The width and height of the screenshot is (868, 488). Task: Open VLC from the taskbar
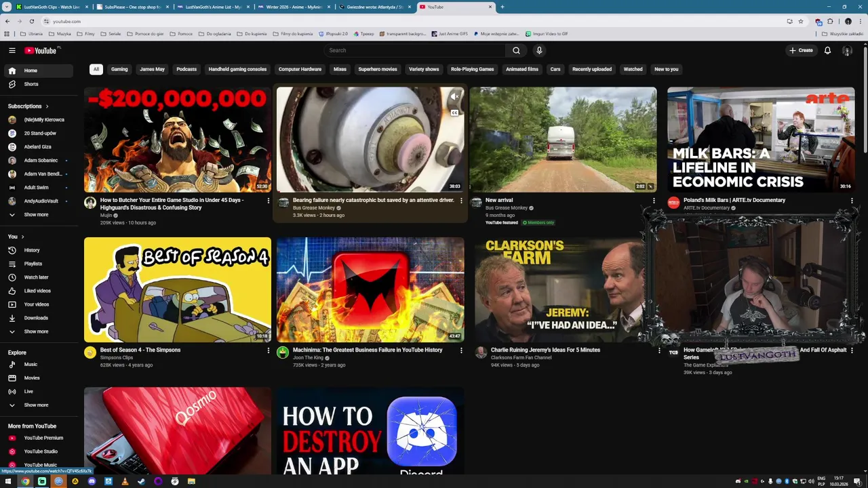(125, 481)
